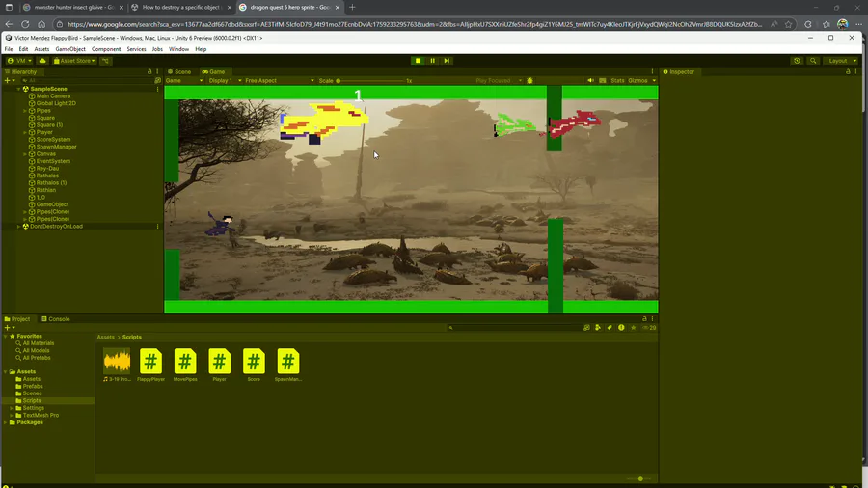Open the Prefabs folder in Project
Image resolution: width=868 pixels, height=488 pixels.
coord(33,386)
